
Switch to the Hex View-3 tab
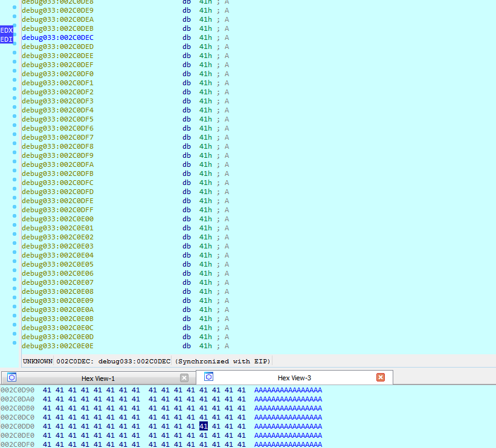[x=294, y=378]
